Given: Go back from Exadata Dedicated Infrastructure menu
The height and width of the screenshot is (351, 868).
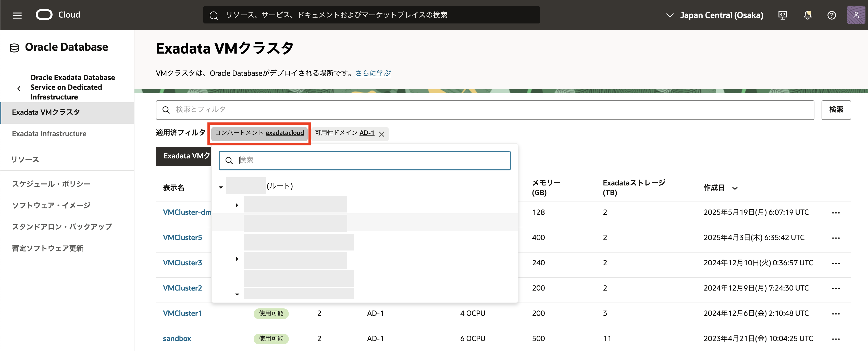Looking at the screenshot, I should coord(19,89).
